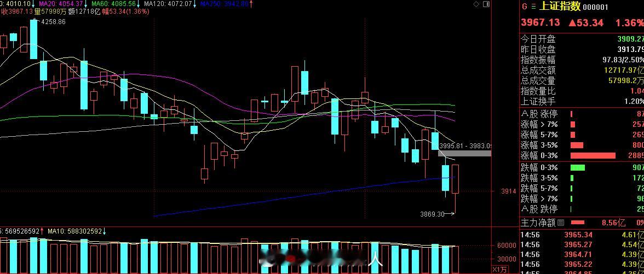Click the 昨日收盘 row label

[538, 50]
